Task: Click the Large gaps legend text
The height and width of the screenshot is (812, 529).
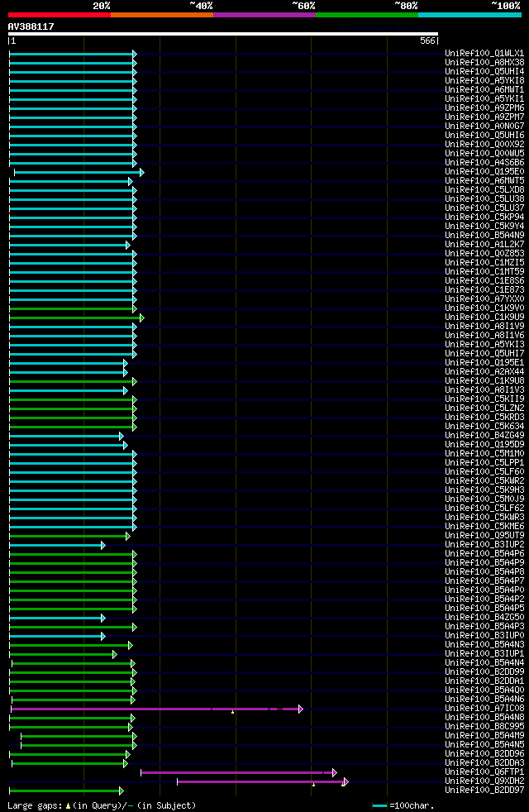Action: [102, 805]
